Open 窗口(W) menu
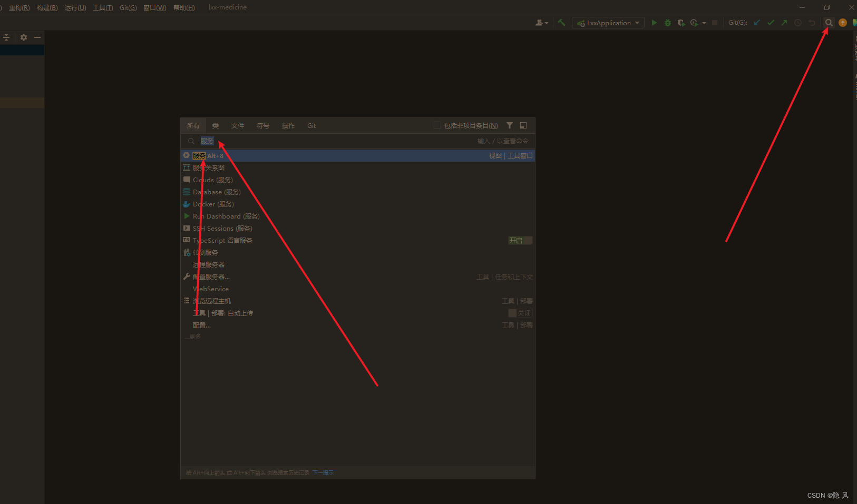Viewport: 857px width, 504px height. click(x=154, y=8)
